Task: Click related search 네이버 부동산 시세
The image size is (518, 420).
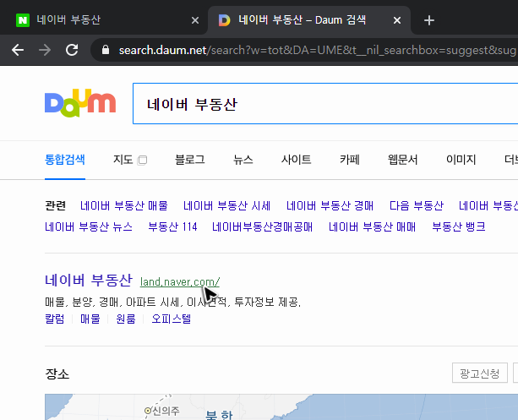Action: (227, 205)
